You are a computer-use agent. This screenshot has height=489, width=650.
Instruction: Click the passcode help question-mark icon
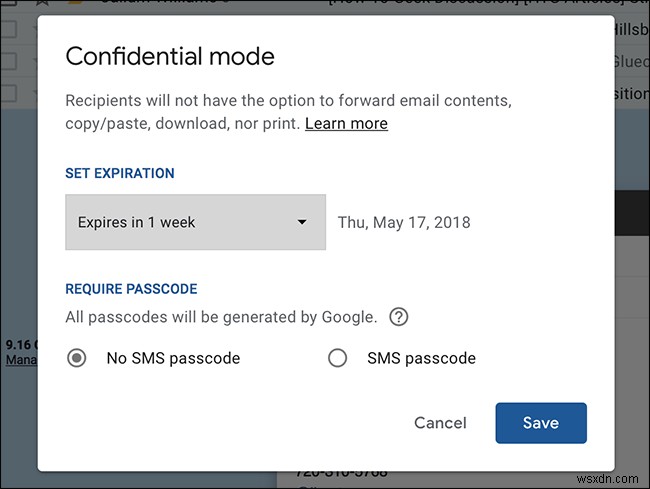(399, 318)
